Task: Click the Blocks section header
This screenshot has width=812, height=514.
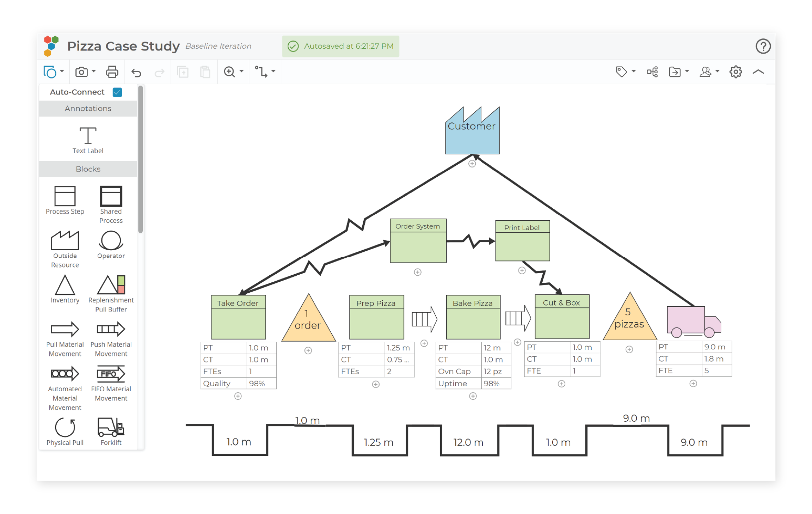Action: click(x=88, y=169)
